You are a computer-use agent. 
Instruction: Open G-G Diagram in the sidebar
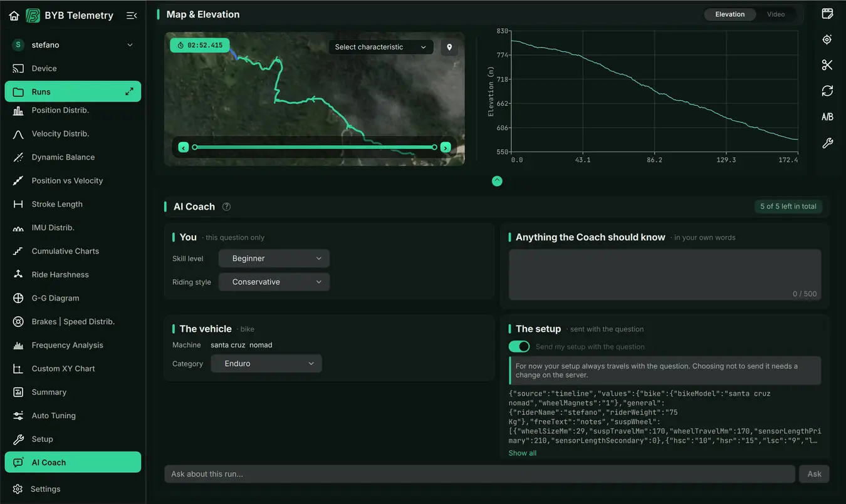click(73, 298)
